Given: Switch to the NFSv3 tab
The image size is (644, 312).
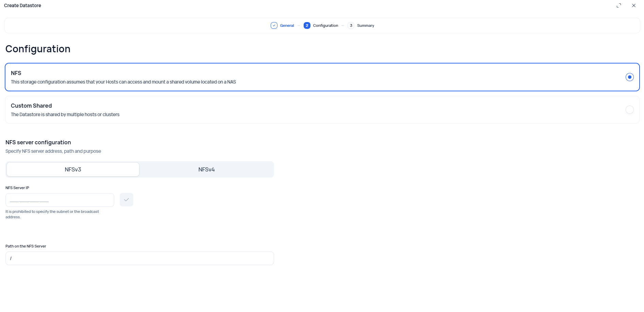Looking at the screenshot, I should (x=73, y=169).
